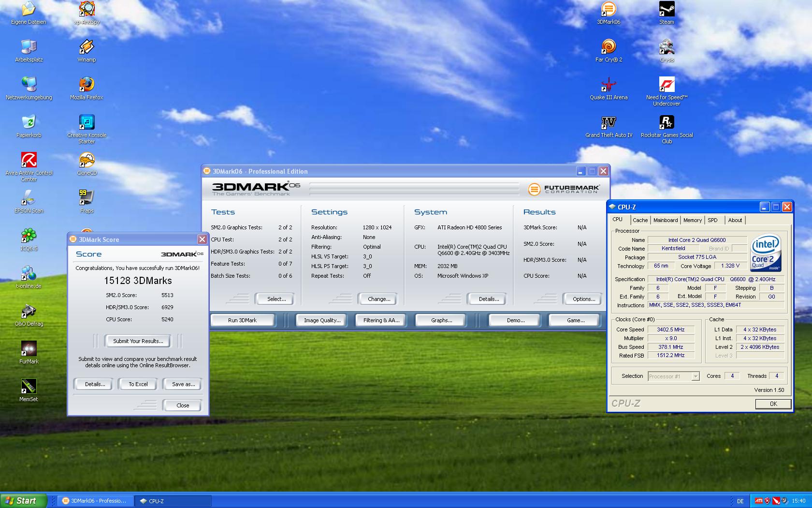Launch Mozilla Firefox from the desktop
The width and height of the screenshot is (812, 508).
click(x=87, y=89)
